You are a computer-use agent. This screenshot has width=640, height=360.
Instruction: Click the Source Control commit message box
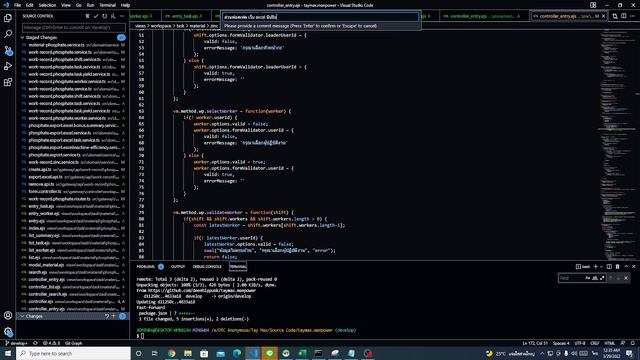(x=74, y=28)
